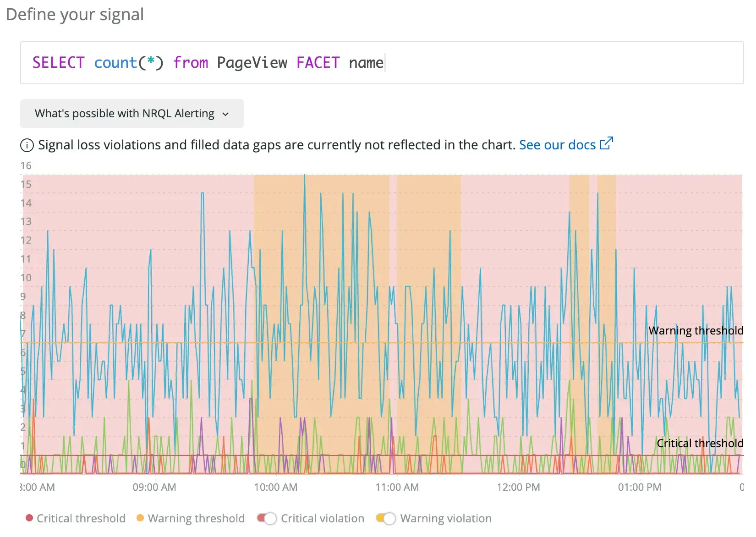This screenshot has height=537, width=756.
Task: Click the 01:00 PM time axis label
Action: [x=639, y=487]
